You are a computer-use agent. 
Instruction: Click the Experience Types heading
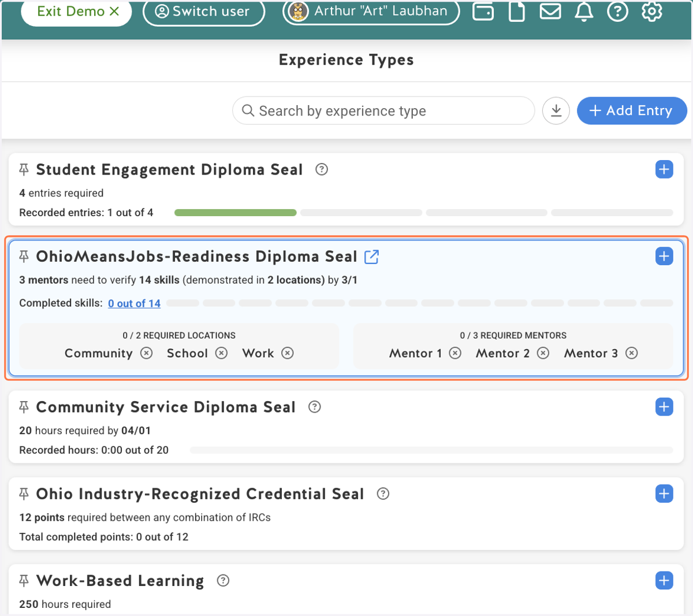click(346, 60)
